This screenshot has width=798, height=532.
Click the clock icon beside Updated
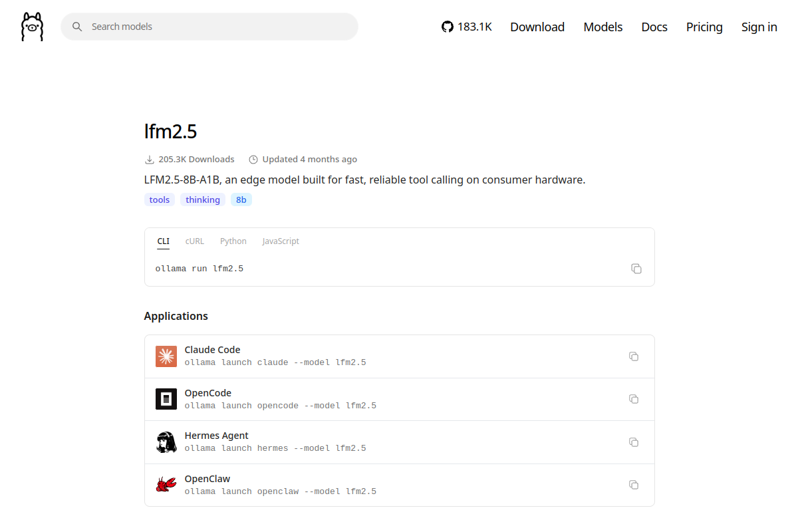pos(253,160)
